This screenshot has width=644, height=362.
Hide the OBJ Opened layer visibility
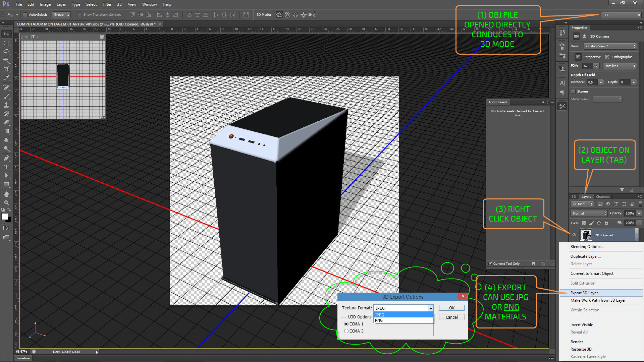point(574,235)
